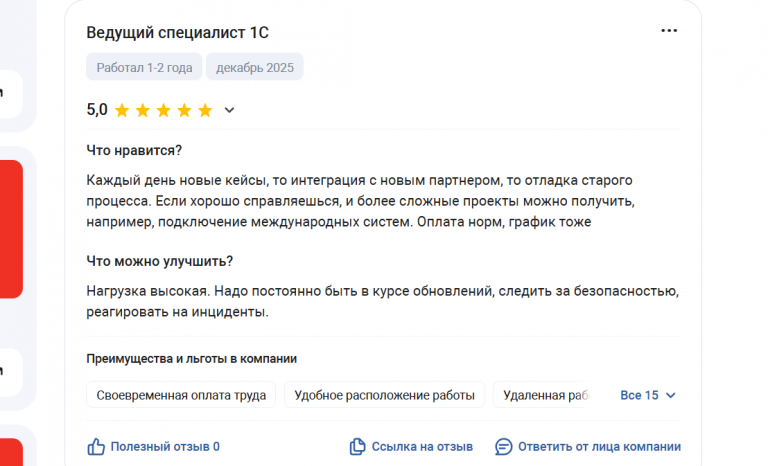Open the three-dot review options menu
Image resolution: width=768 pixels, height=466 pixels.
tap(669, 31)
